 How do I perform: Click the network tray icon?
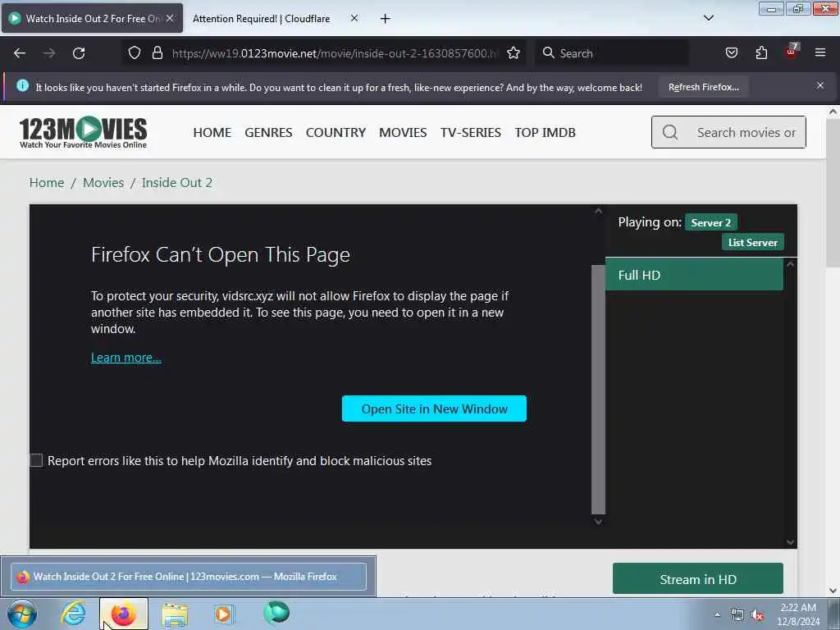[x=737, y=615]
